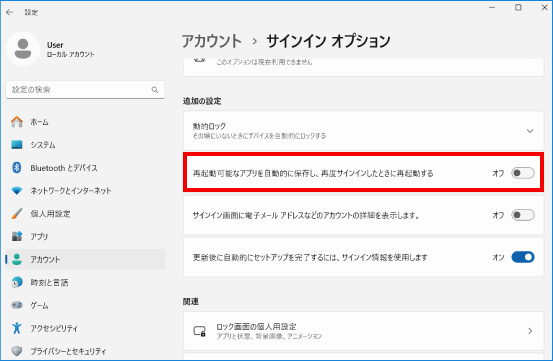This screenshot has width=553, height=361.
Task: Expand the 動的ロック section chevron
Action: coord(530,131)
